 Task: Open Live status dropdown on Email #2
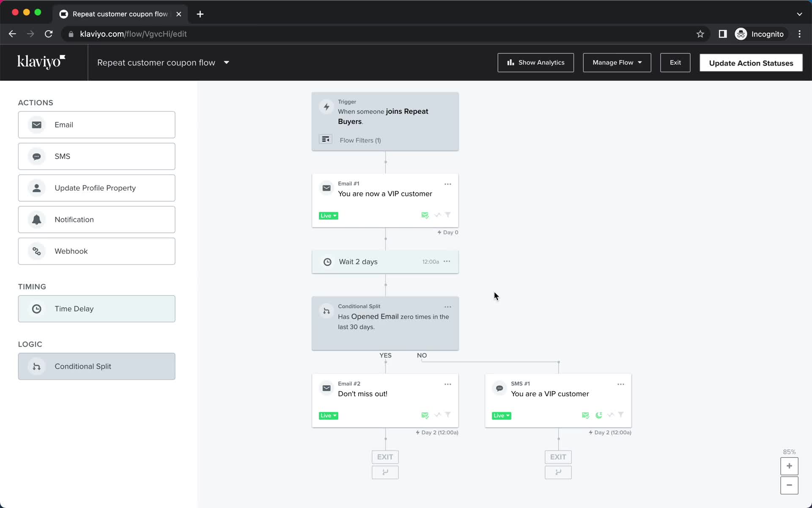329,416
